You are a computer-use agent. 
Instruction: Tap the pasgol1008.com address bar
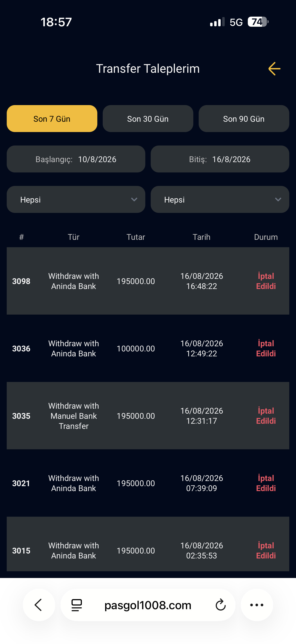tap(148, 605)
